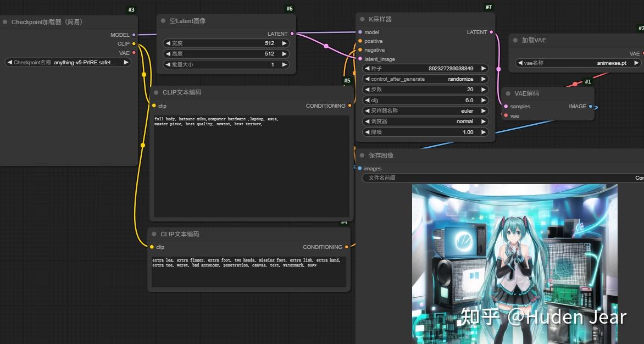Image resolution: width=644 pixels, height=344 pixels.
Task: Click into the negative prompt text box
Action: pyautogui.click(x=249, y=272)
